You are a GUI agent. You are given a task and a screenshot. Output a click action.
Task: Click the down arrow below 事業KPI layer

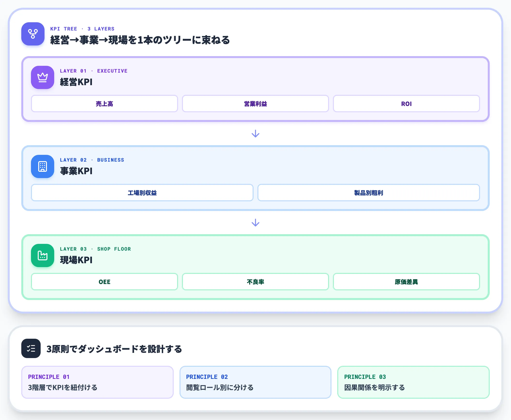point(255,223)
